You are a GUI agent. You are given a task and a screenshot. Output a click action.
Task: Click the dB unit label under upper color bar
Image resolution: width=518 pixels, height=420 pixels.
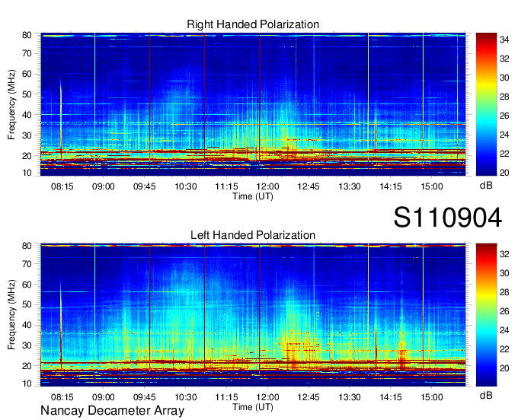(x=486, y=186)
